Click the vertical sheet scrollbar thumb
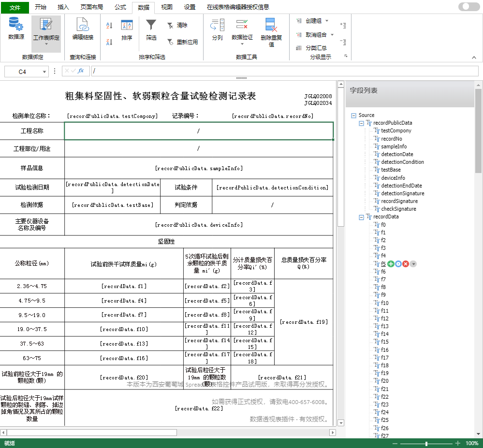Viewport: 483px width, 448px height. coord(341,157)
